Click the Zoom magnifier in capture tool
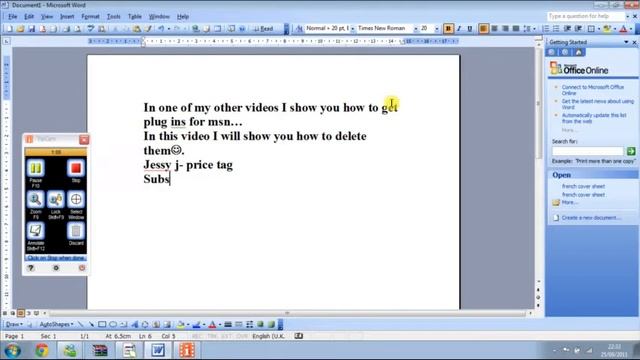 pyautogui.click(x=36, y=199)
